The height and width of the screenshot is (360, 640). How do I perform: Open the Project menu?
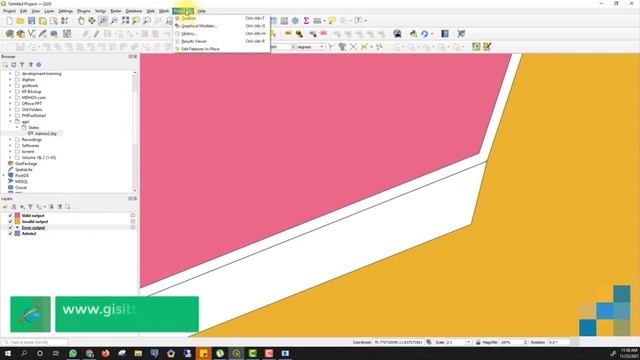pyautogui.click(x=9, y=11)
